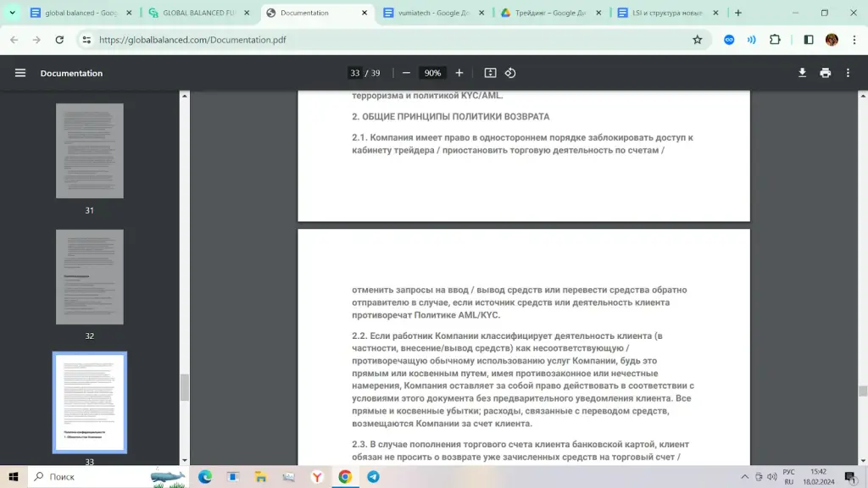Click heading "2. ОБЩИЕ ПРИНЦИПЫ ПОЛИТИКИ ВОЗВРАТА"
Viewport: 868px width, 488px height.
(451, 117)
